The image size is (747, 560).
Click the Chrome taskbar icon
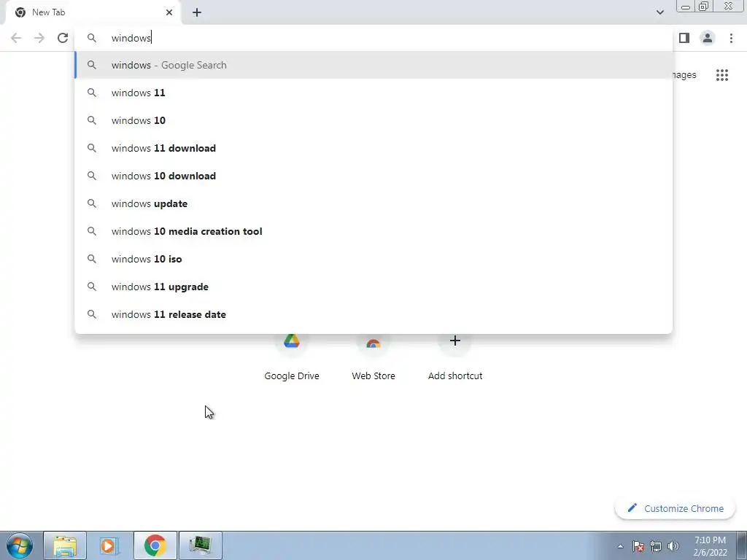[x=155, y=545]
